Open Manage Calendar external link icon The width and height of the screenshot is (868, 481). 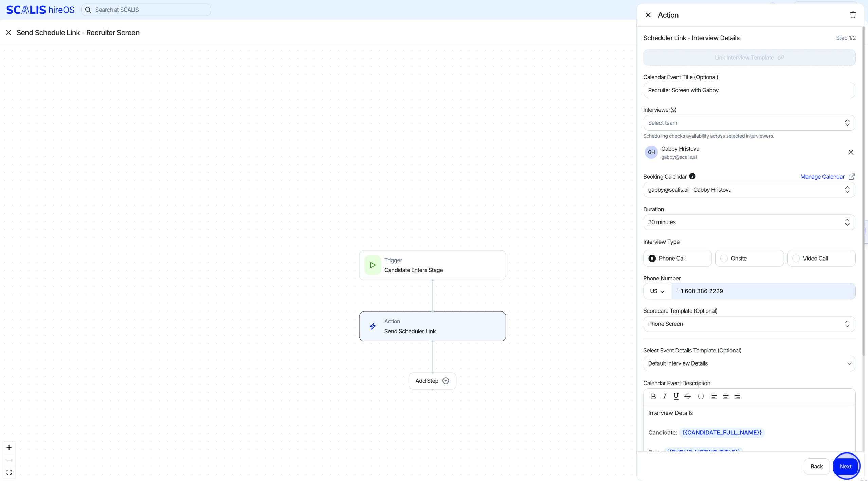[852, 177]
